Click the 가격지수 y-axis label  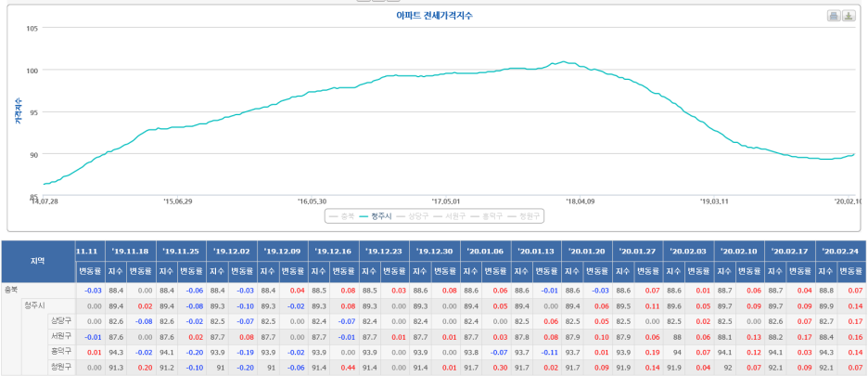[x=18, y=110]
